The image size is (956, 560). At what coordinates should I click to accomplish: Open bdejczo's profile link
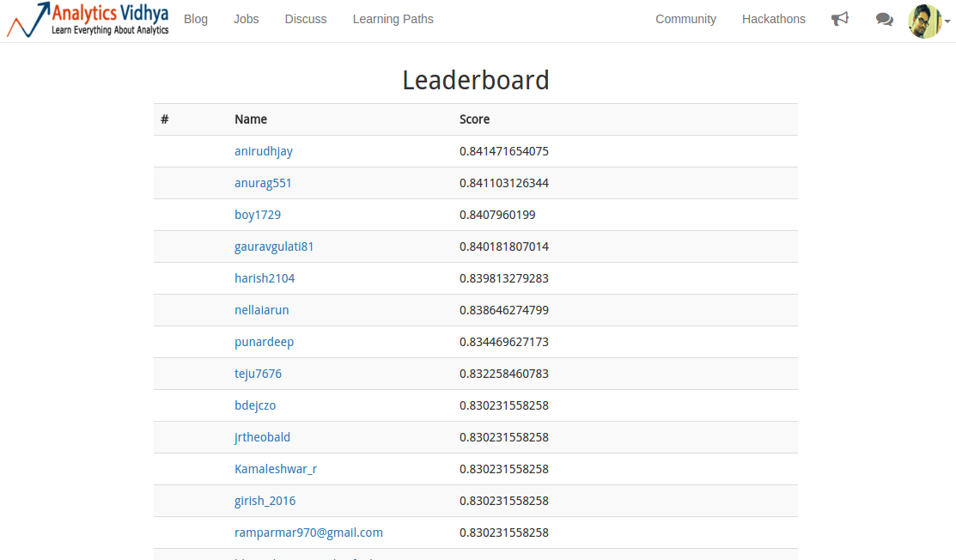pos(255,405)
